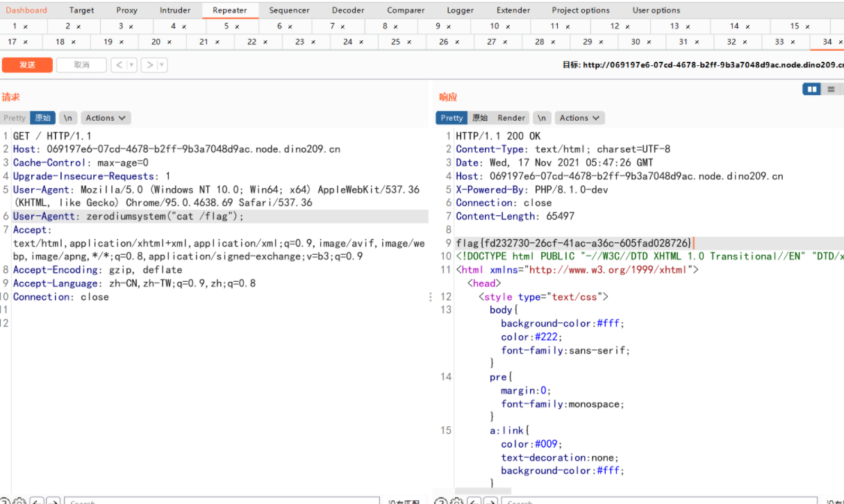Screen dimensions: 844x504
Task: Toggle response \n non-printable characters
Action: [542, 118]
